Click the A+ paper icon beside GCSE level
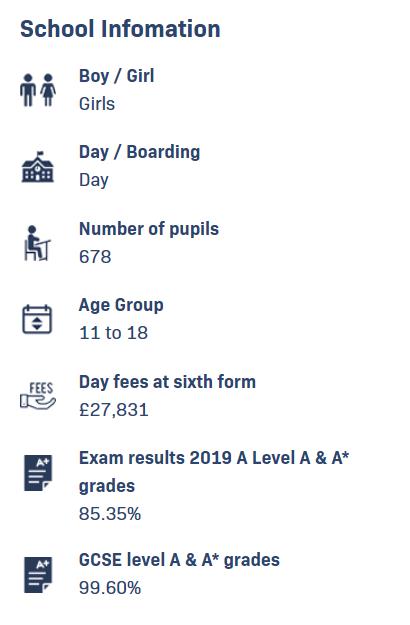The height and width of the screenshot is (625, 410). tap(38, 575)
